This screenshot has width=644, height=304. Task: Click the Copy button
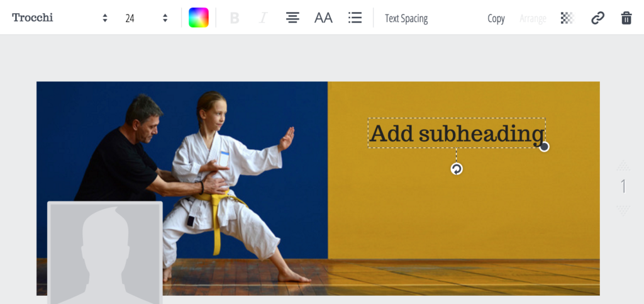point(496,18)
